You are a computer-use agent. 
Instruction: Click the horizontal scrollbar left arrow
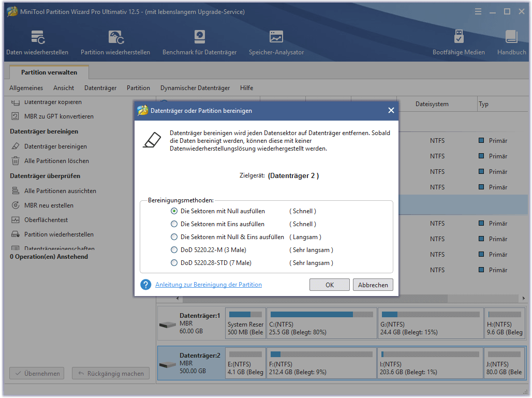178,298
